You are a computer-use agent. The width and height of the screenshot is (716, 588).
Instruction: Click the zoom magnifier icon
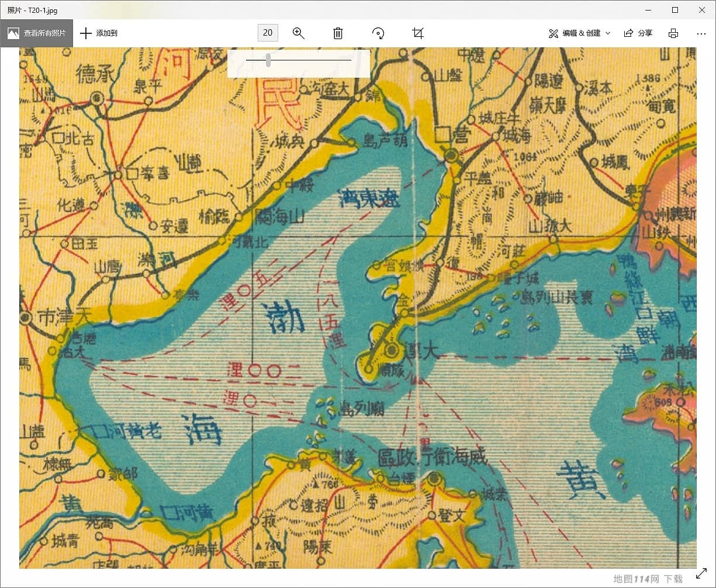299,33
